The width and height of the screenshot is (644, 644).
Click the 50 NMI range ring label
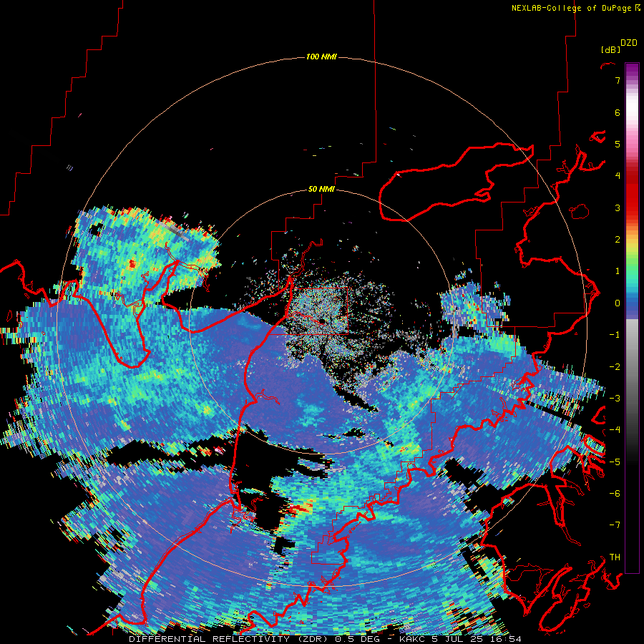pos(321,189)
